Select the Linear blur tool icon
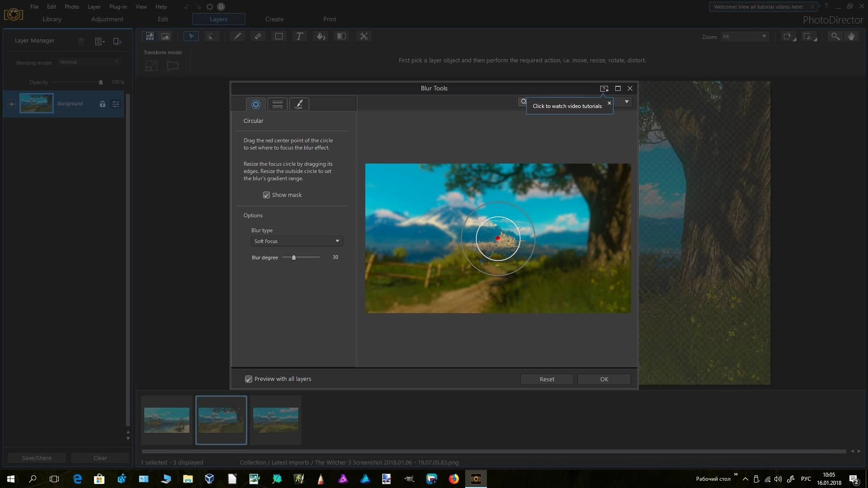This screenshot has height=488, width=868. click(x=278, y=104)
